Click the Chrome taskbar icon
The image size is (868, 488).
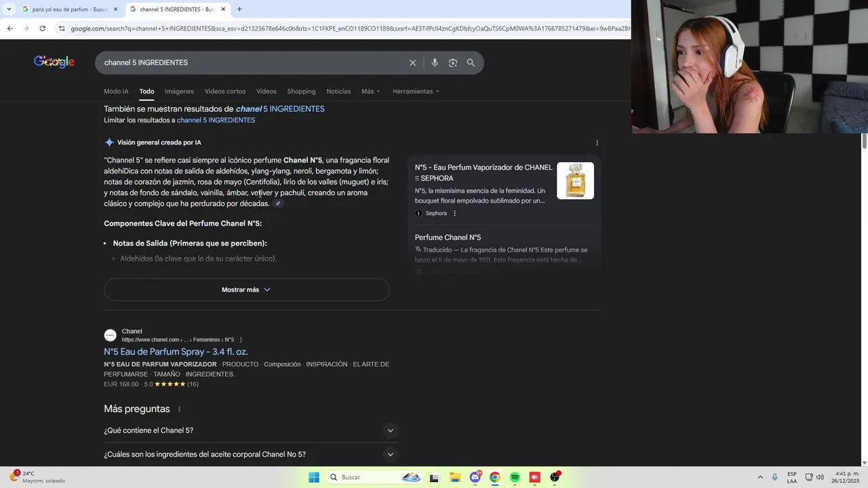(495, 477)
